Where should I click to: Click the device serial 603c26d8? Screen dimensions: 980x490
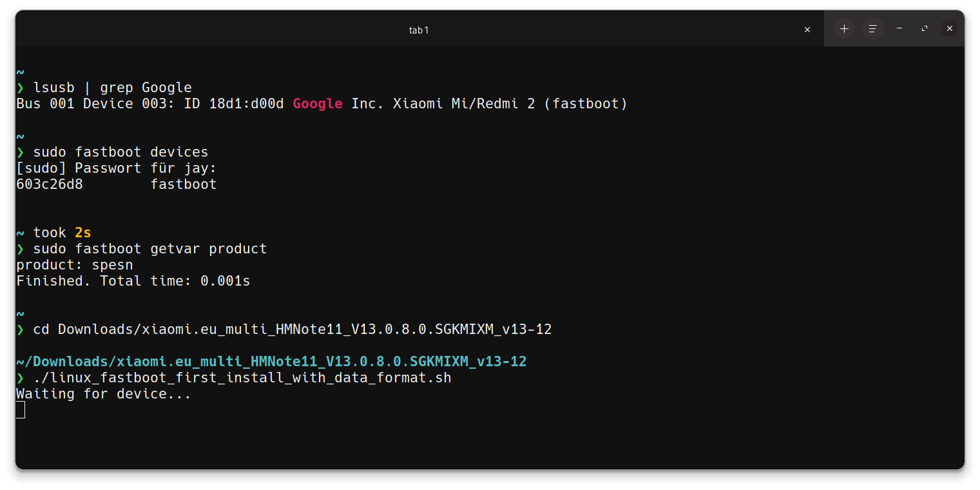[x=50, y=184]
